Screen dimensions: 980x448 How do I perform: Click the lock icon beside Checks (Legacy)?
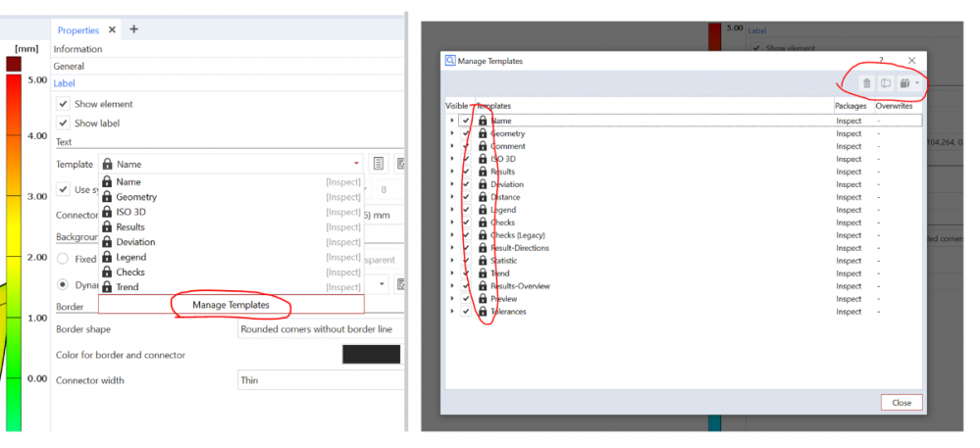tap(483, 235)
